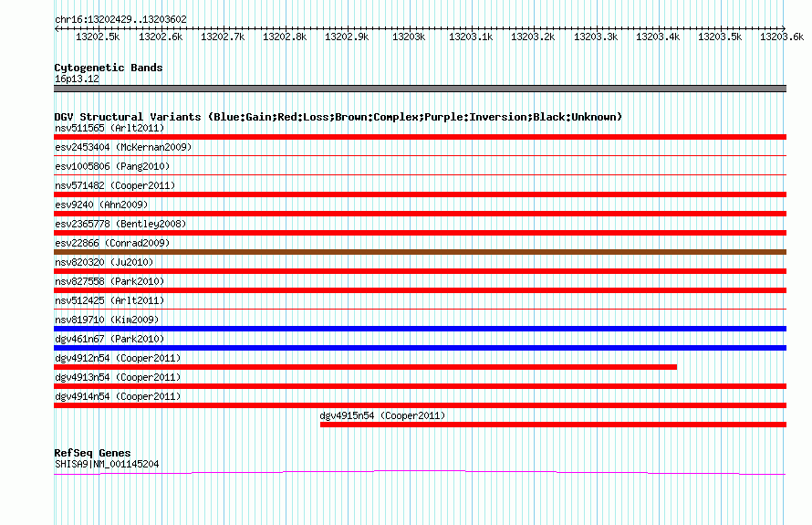
Task: Click the dgv4912n54 (Cooper2011) label
Action: (118, 358)
